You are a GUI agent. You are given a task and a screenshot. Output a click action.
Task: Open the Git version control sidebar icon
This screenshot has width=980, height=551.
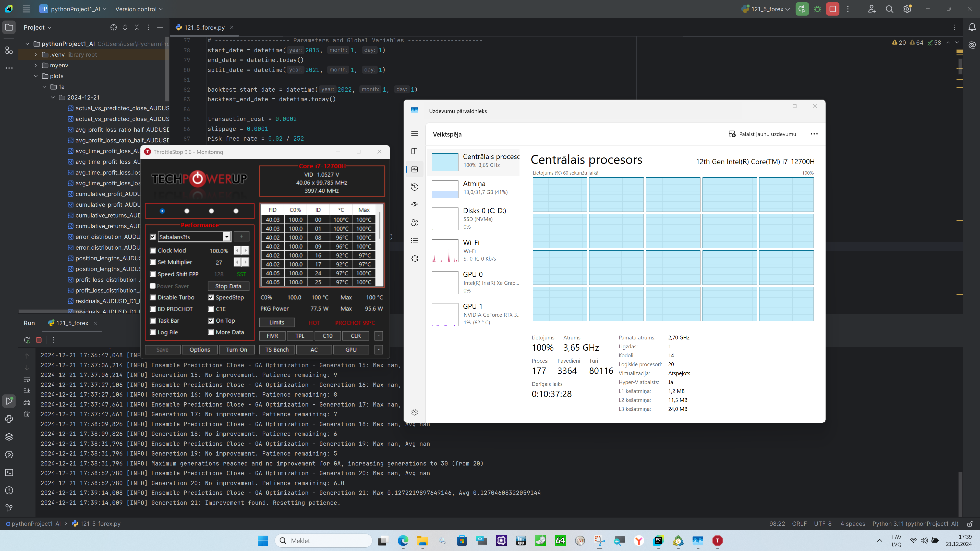[9, 508]
